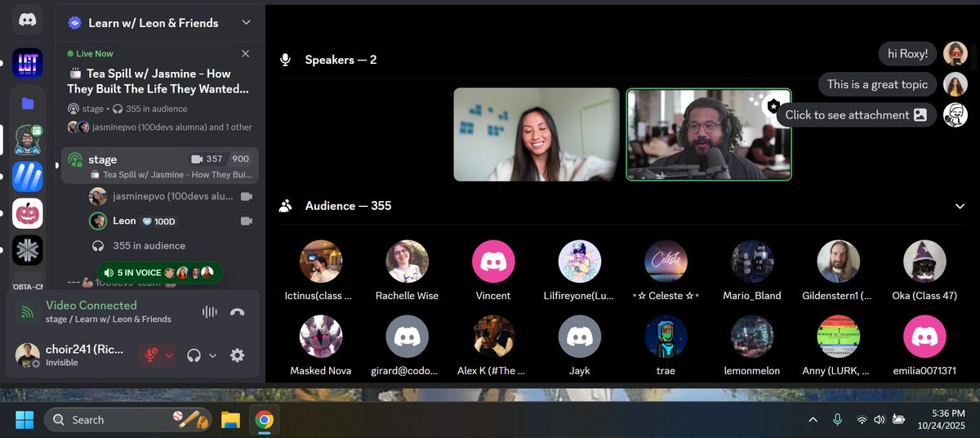Click moderator badge on Leon's video
This screenshot has height=438, width=980.
coord(773,105)
